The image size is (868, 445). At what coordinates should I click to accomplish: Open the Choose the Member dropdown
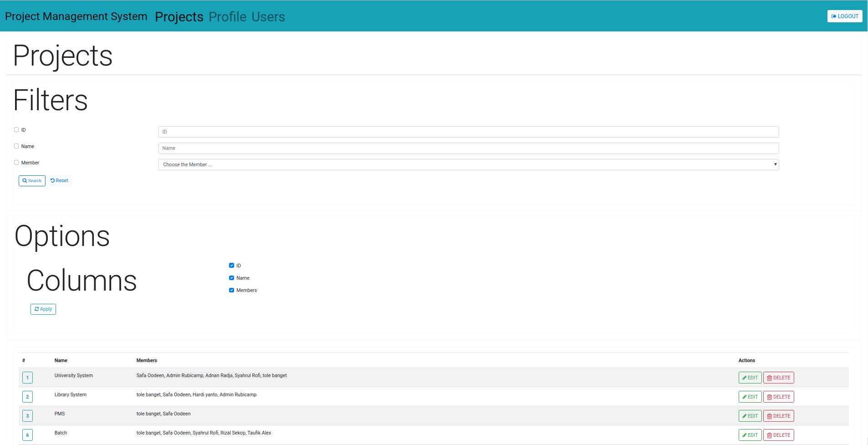[468, 165]
